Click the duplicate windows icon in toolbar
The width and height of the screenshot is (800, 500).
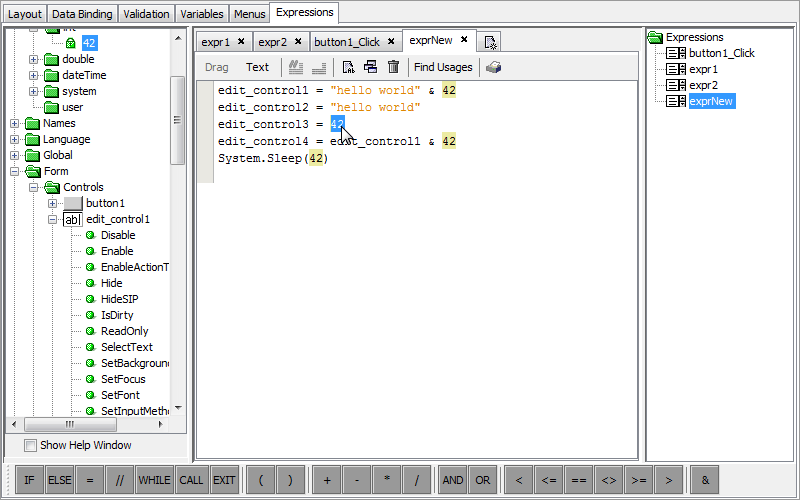(370, 67)
